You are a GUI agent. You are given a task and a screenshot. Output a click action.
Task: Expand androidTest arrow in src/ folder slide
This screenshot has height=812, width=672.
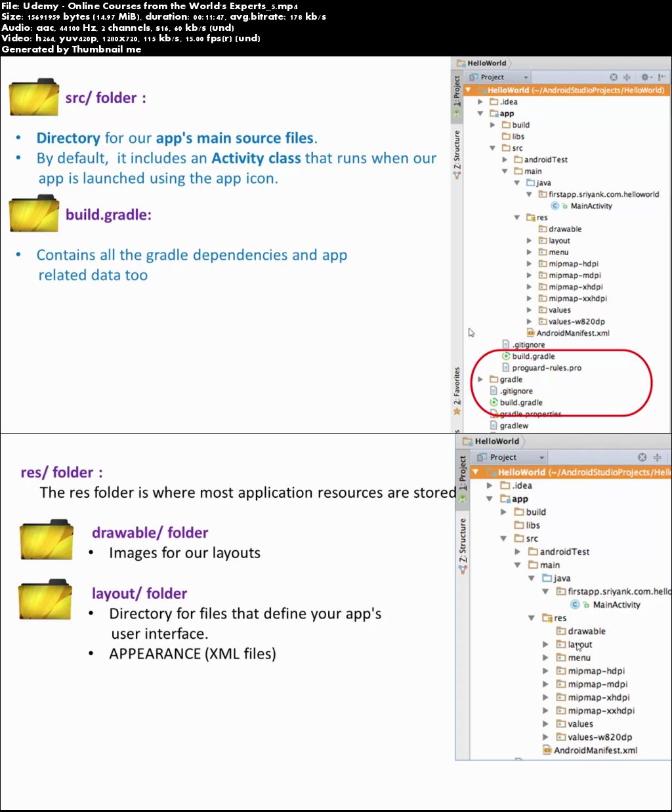coord(505,160)
